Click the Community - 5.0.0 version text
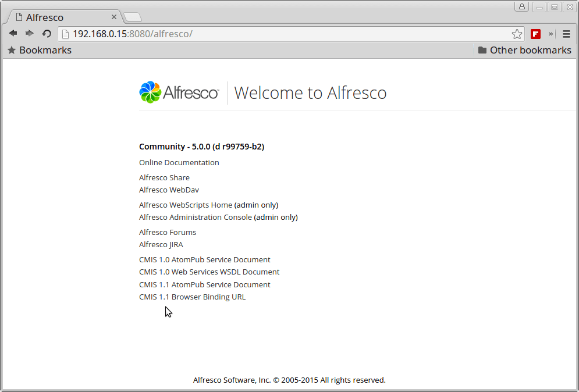The width and height of the screenshot is (579, 392). (201, 147)
